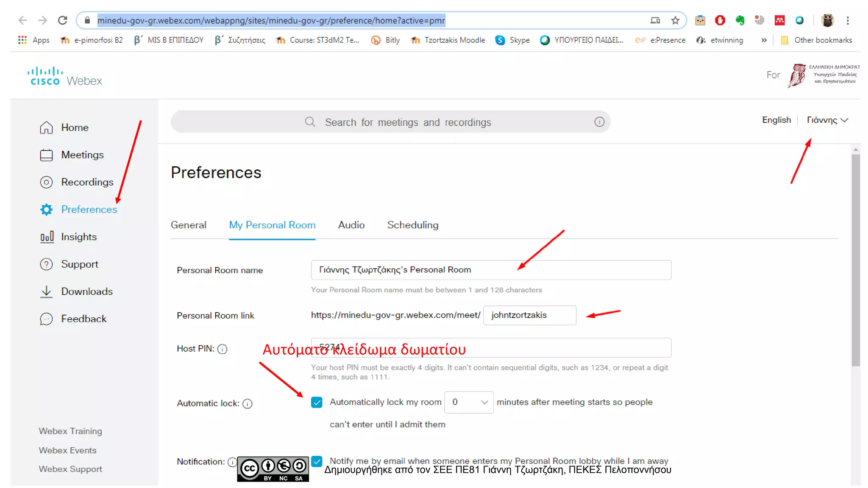Open Downloads arrow icon in sidebar

[46, 291]
